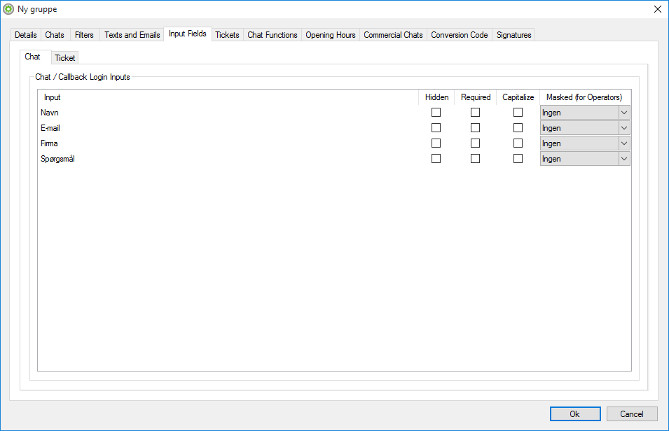The height and width of the screenshot is (431, 669).
Task: Click the Masked (for Operators) header
Action: coord(584,97)
